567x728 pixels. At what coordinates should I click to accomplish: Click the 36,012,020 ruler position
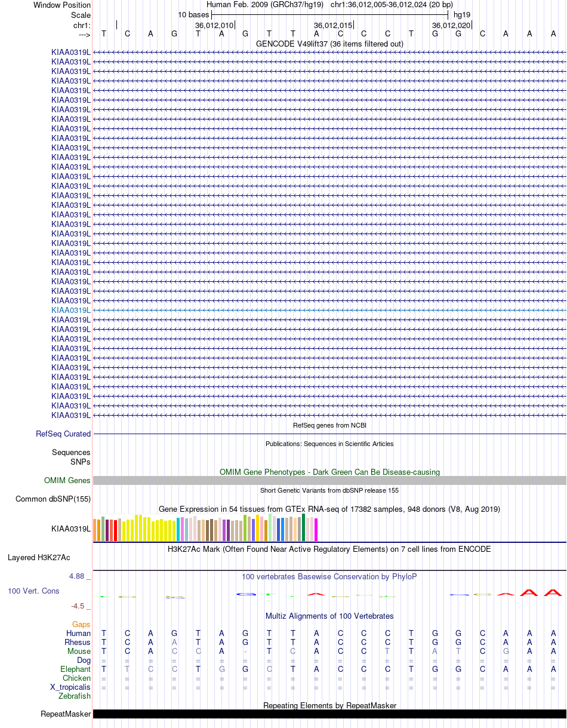coord(451,25)
